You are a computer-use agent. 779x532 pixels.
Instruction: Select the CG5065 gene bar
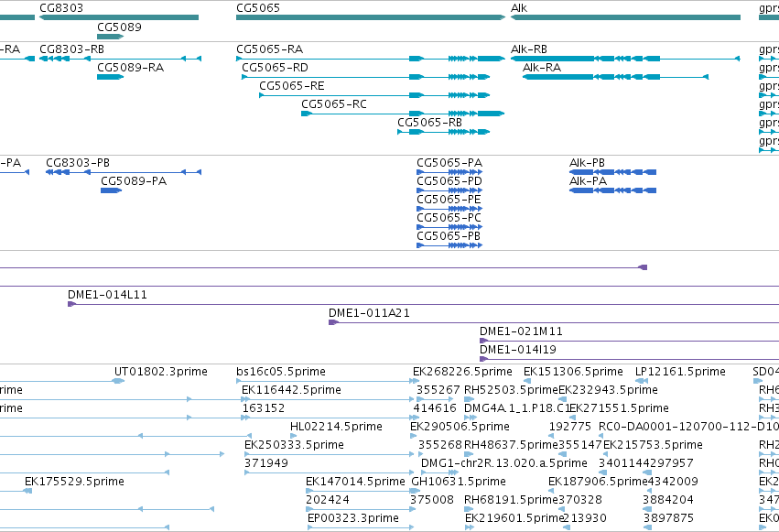tap(371, 17)
